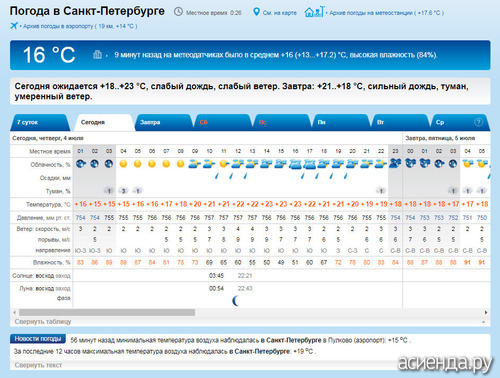Open the airport weather archive link
The width and height of the screenshot is (500, 378).
coord(80,26)
